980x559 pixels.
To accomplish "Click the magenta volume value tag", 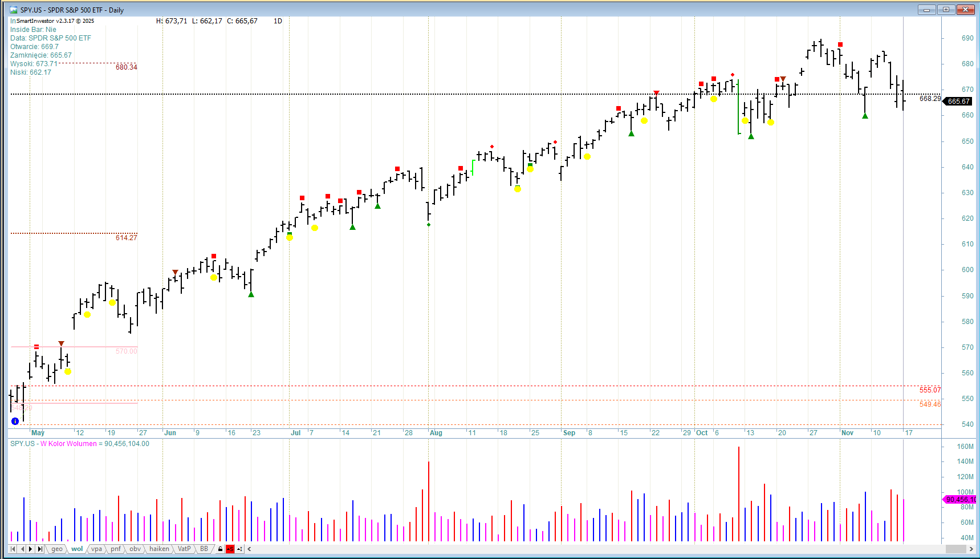I will [960, 500].
